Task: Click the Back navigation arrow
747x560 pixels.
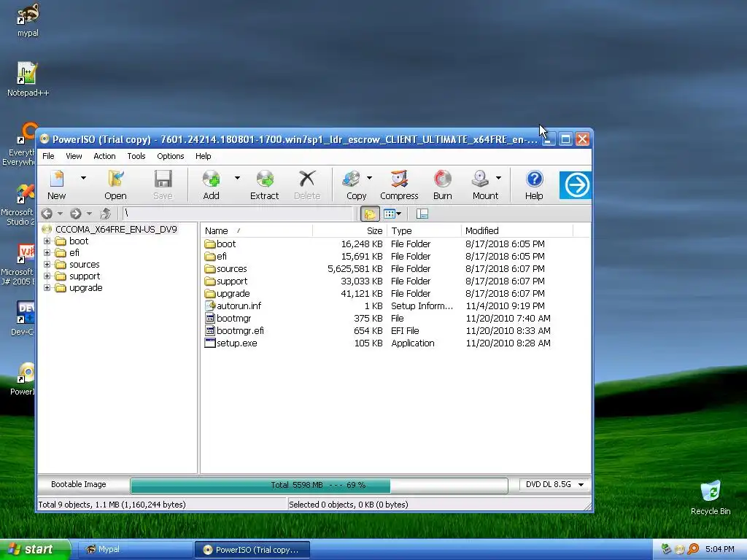Action: [x=47, y=214]
